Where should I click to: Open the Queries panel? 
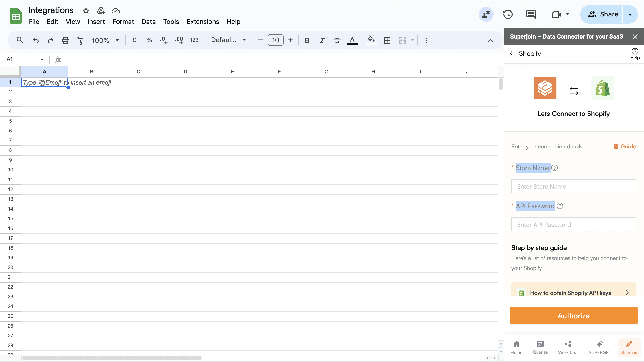tap(541, 347)
